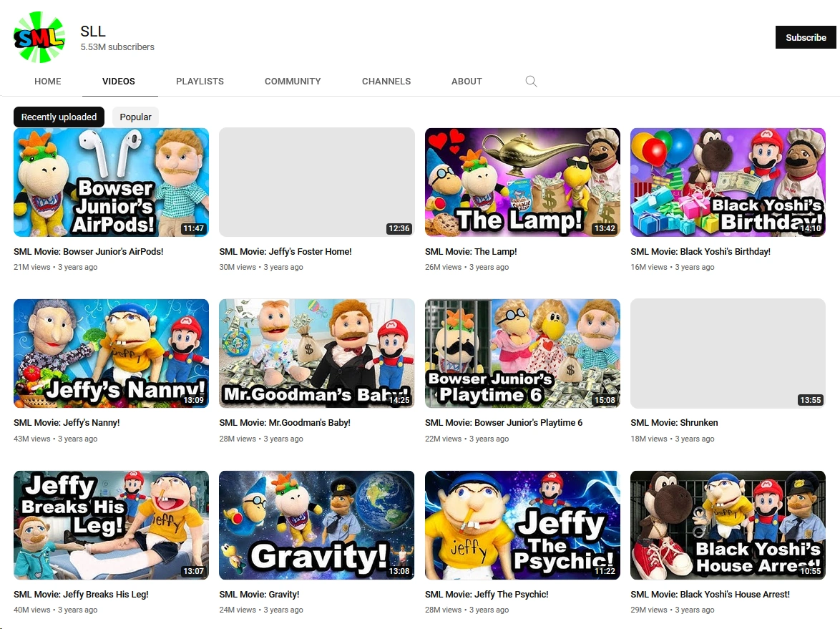Play Jeffy's Nanny thumbnail
840x629 pixels.
tap(111, 353)
